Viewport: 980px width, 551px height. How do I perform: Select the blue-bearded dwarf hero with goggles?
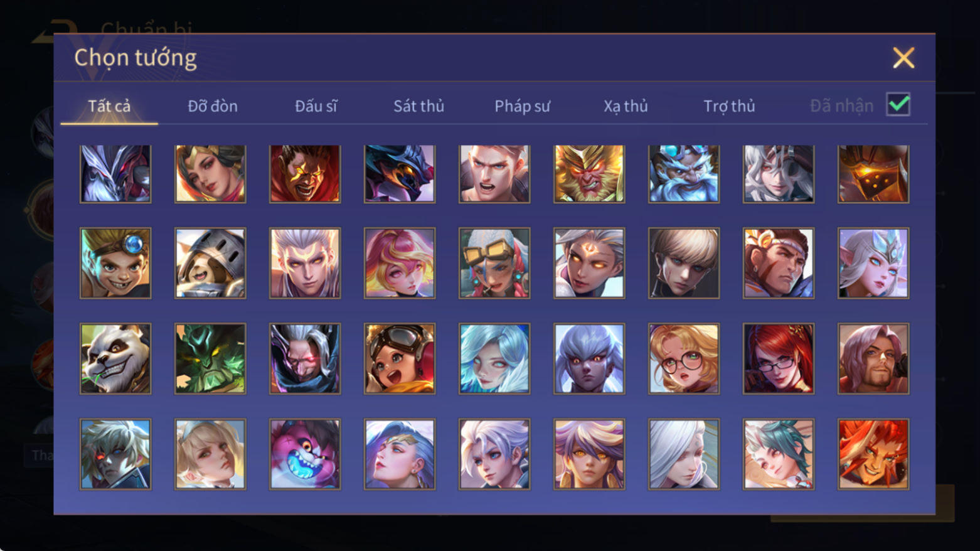point(684,174)
